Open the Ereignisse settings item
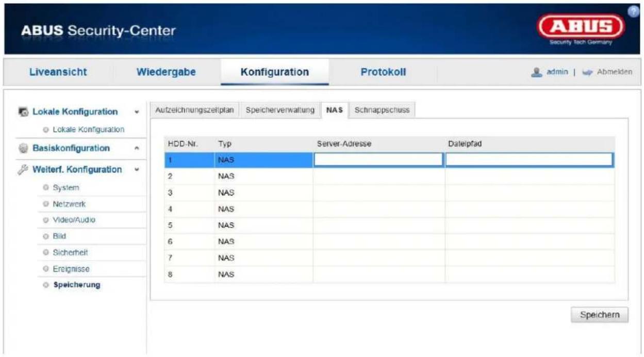The width and height of the screenshot is (644, 357). click(71, 269)
